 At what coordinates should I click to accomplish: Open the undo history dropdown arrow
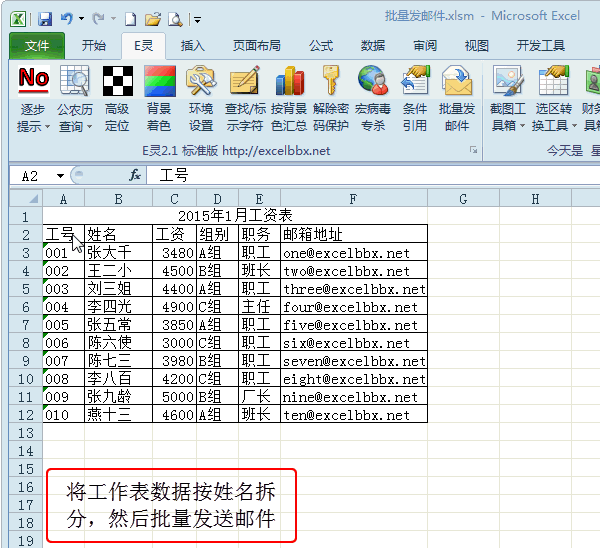coord(82,18)
